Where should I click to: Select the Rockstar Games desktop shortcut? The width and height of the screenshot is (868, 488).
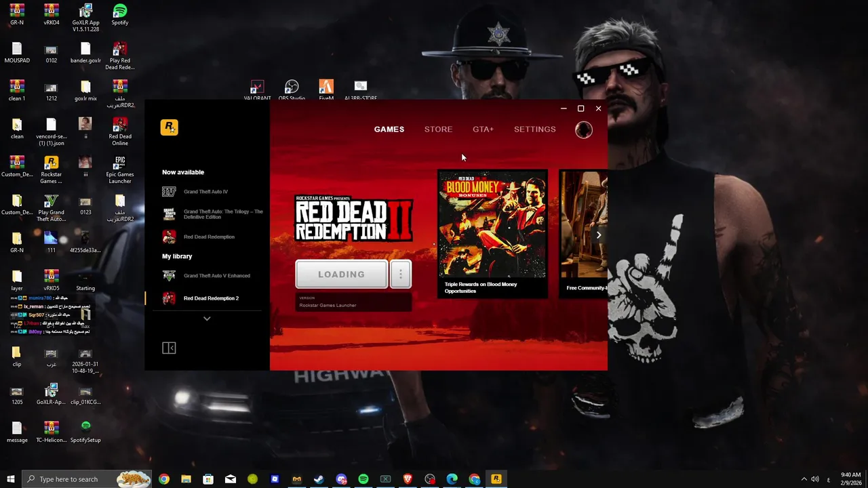coord(51,170)
